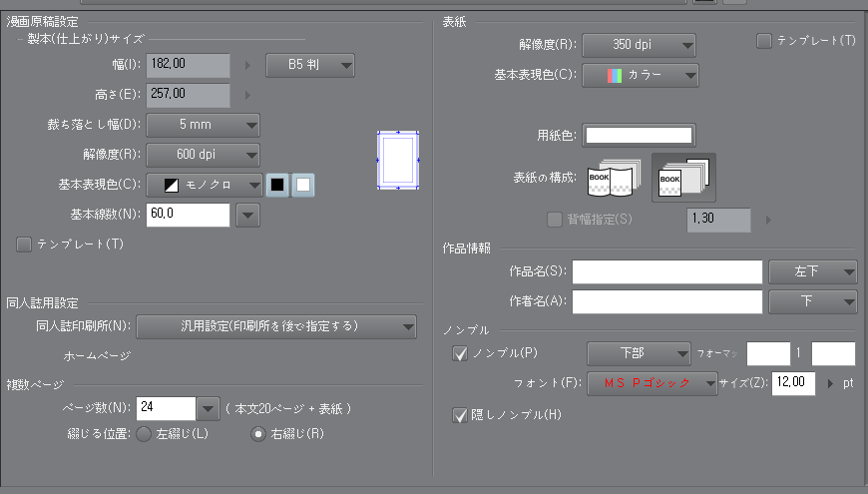Open the page count dropdown arrow

tap(208, 409)
